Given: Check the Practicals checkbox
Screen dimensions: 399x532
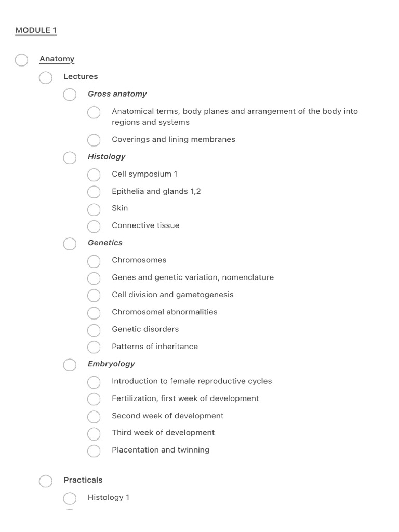Looking at the screenshot, I should pyautogui.click(x=46, y=481).
